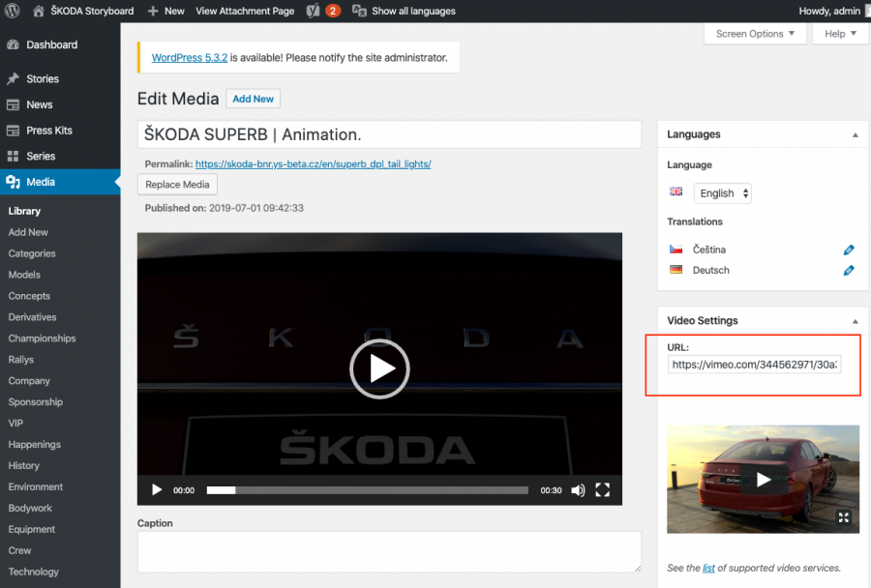Viewport: 871px width, 588px height.
Task: Click Show all languages in the admin bar
Action: (413, 11)
